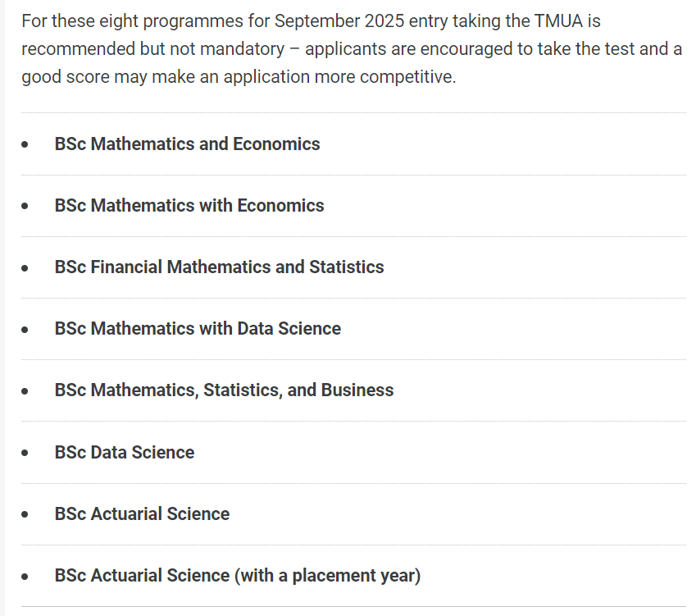This screenshot has width=696, height=616.
Task: Select BSc Financial Mathematics and Statistics
Action: click(219, 267)
